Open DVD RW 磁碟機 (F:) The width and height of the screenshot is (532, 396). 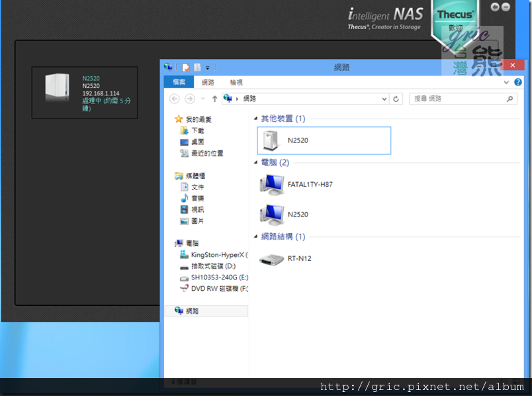tap(214, 289)
